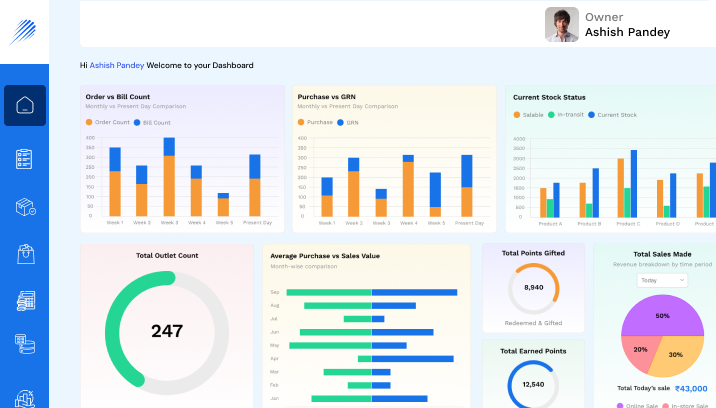Open the database reports sidebar icon

click(x=25, y=344)
